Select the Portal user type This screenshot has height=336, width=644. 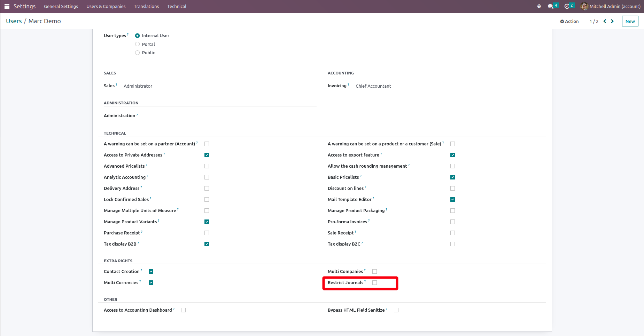[138, 44]
